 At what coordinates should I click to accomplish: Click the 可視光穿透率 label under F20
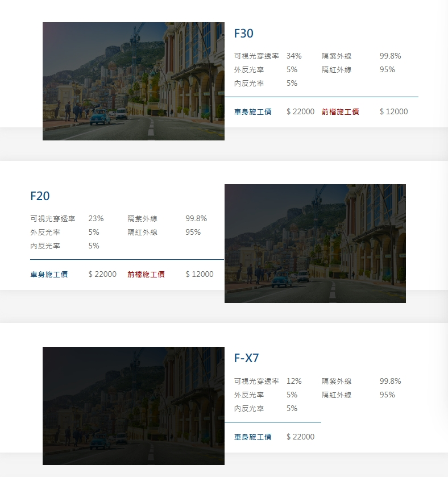pos(53,219)
